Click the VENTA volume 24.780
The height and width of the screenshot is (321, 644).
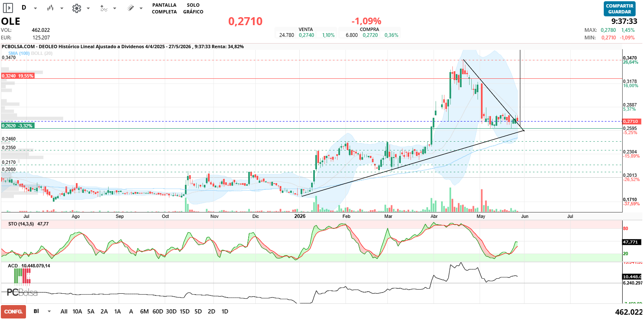(x=286, y=35)
